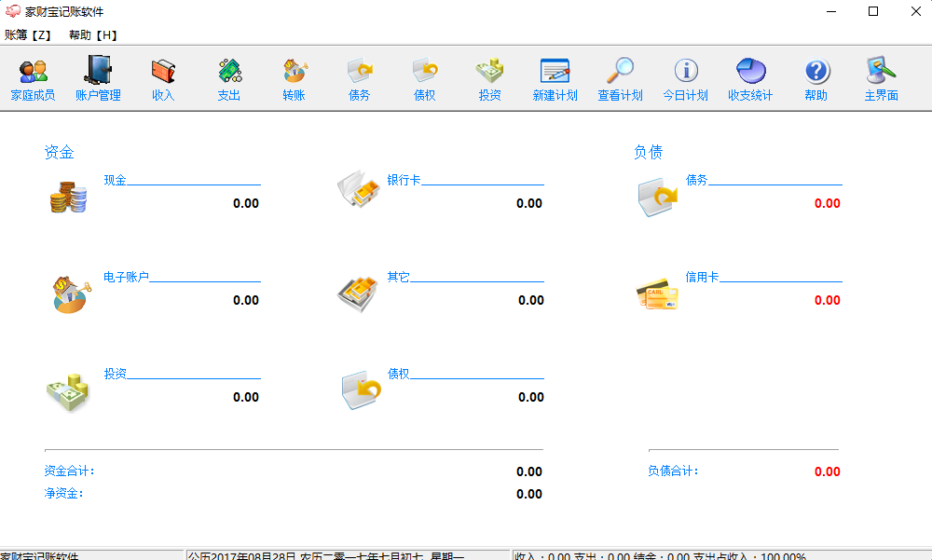The width and height of the screenshot is (932, 560).
Task: Open the 家庭成员 (Family Members) tool
Action: [x=33, y=79]
